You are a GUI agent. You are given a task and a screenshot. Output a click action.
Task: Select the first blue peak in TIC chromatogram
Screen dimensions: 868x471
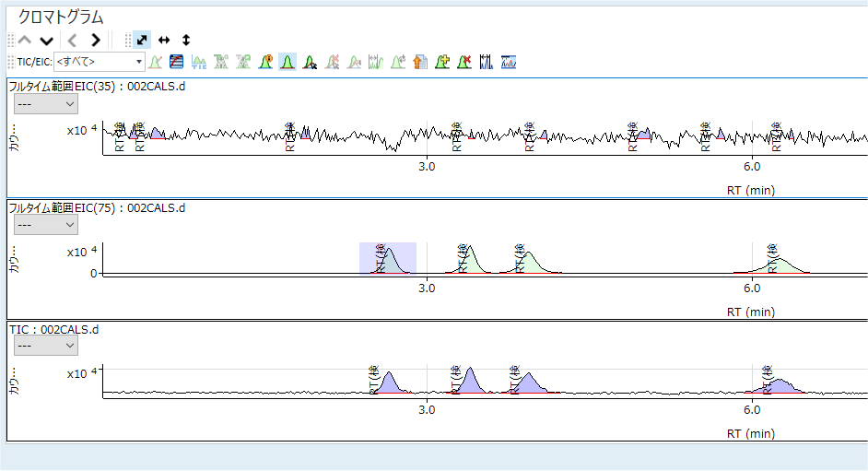click(389, 383)
